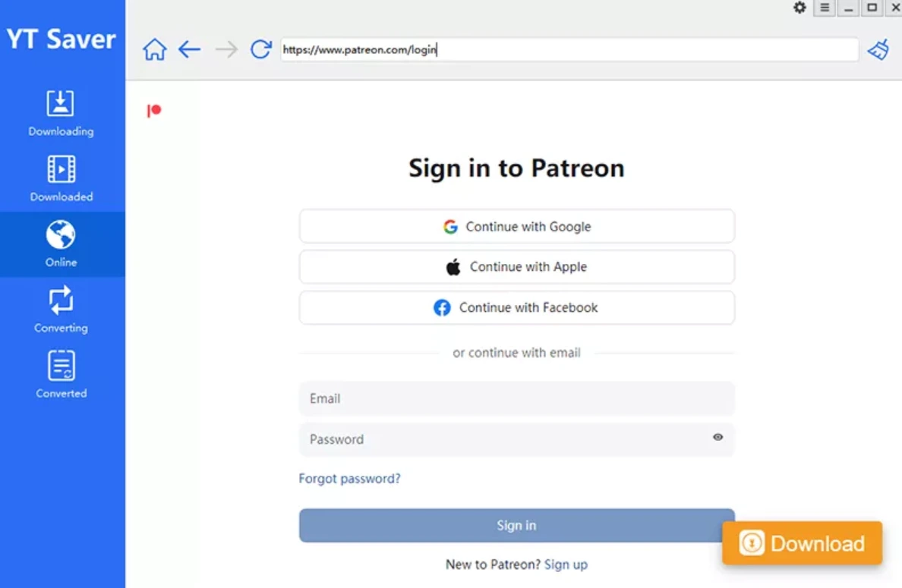Continue with Apple to sign in

pyautogui.click(x=516, y=266)
